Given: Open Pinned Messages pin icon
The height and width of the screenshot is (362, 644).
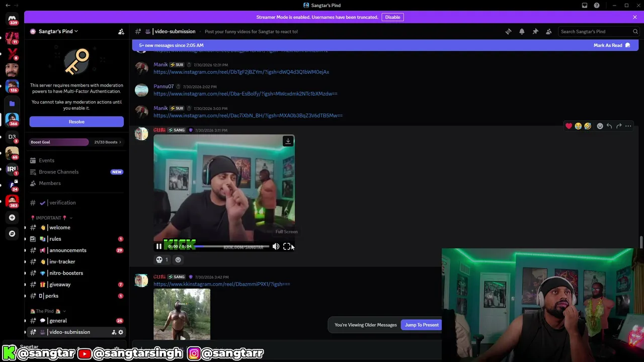Looking at the screenshot, I should 535,31.
